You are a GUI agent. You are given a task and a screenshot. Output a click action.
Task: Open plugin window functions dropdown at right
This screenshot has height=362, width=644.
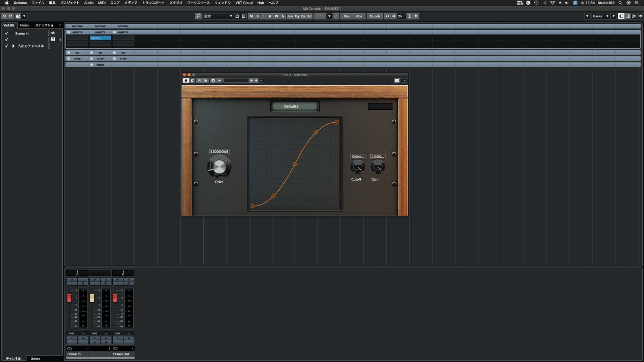[405, 80]
